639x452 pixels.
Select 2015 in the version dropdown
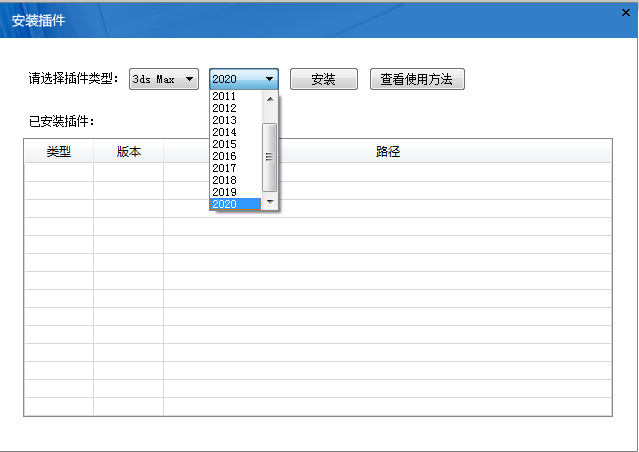click(x=225, y=144)
